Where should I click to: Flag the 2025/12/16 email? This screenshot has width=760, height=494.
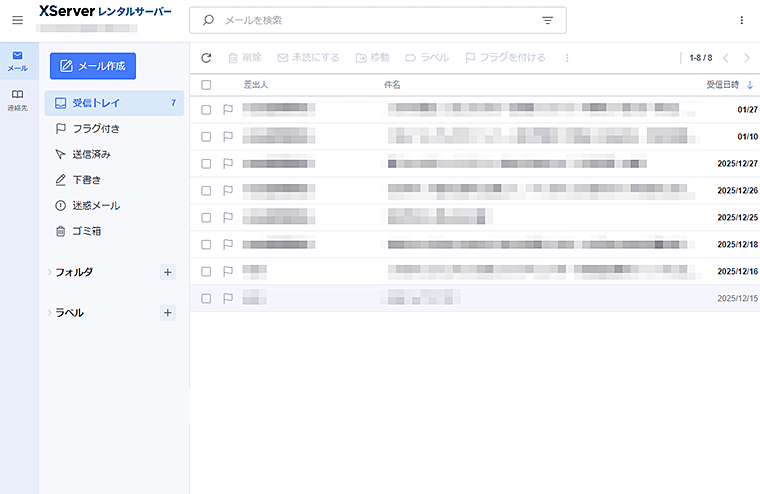coord(228,271)
